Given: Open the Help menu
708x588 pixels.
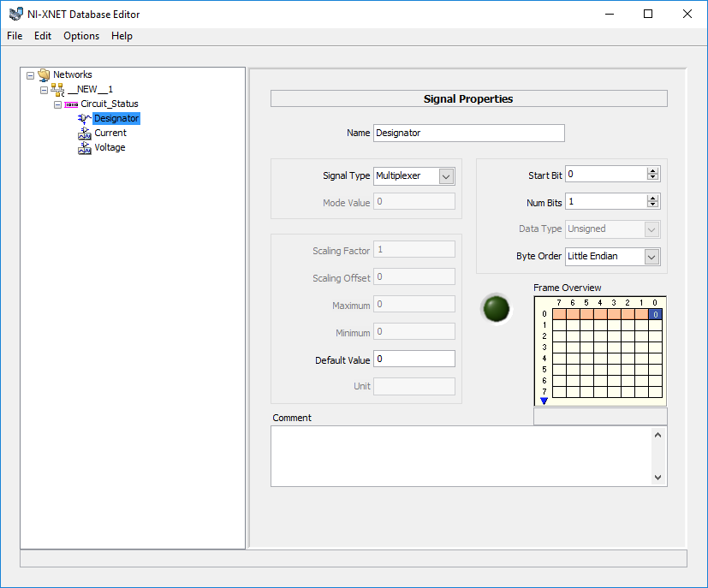Looking at the screenshot, I should click(x=122, y=36).
